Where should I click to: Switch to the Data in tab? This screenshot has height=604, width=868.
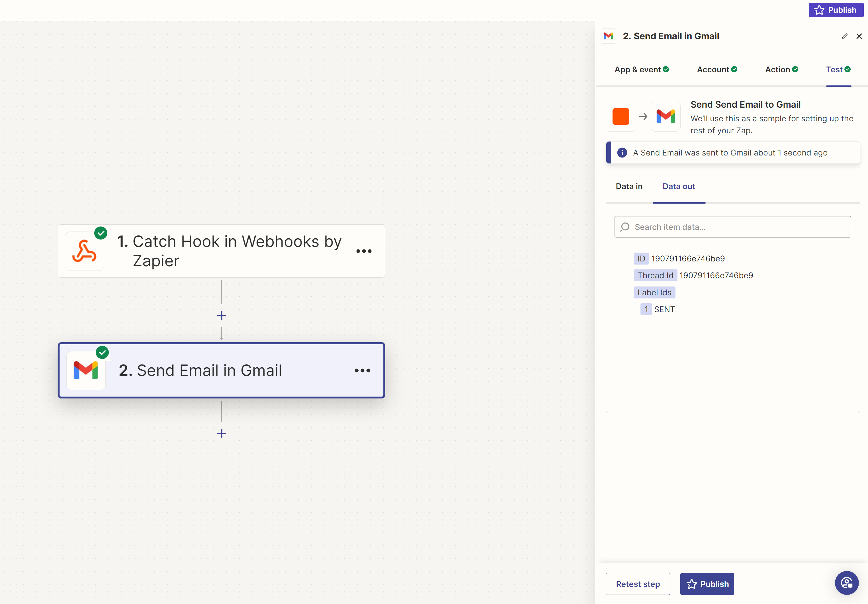point(629,186)
